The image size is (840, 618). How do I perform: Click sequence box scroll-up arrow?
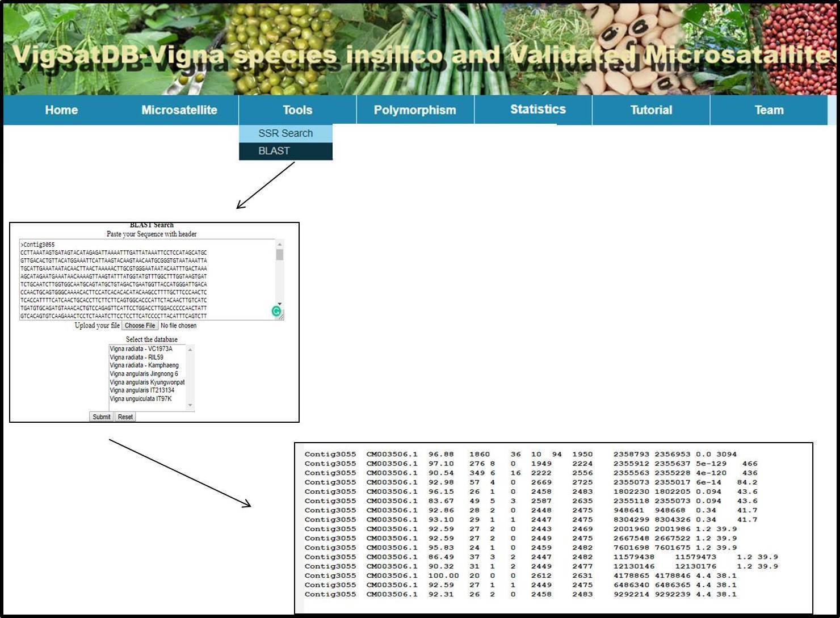pos(279,245)
